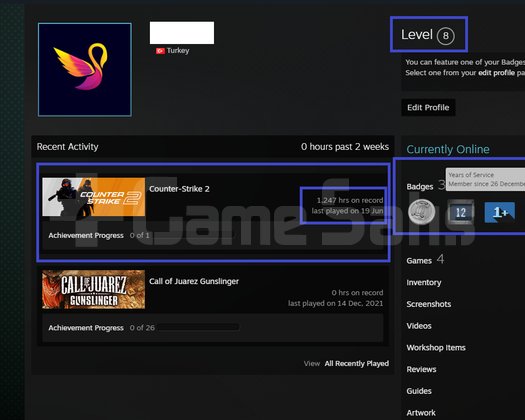Image resolution: width=525 pixels, height=420 pixels.
Task: Click Counter-Strike 2 Achievement Progress 0 of 1
Action: 99,235
